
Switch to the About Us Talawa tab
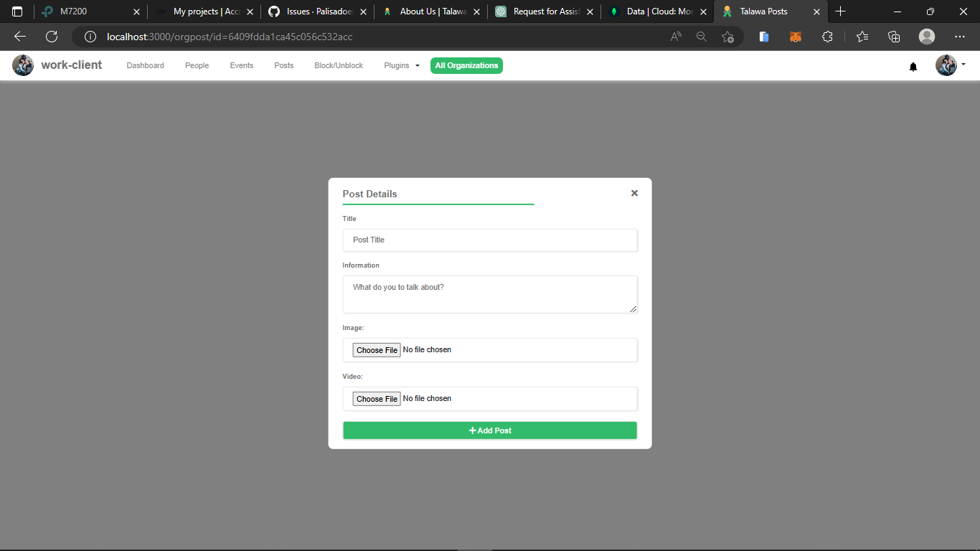click(427, 11)
